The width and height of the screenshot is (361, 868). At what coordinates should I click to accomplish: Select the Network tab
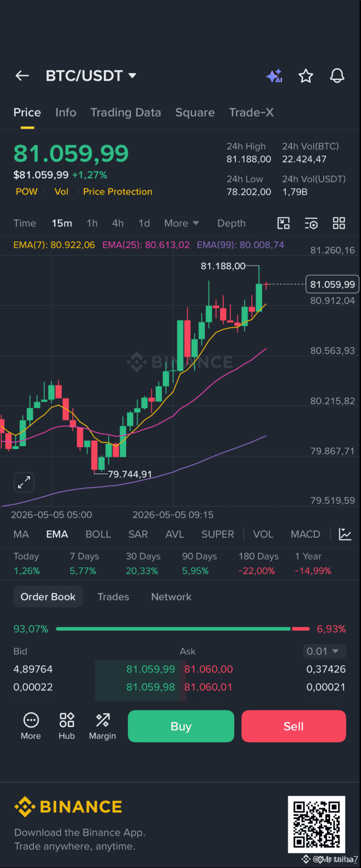pos(171,597)
